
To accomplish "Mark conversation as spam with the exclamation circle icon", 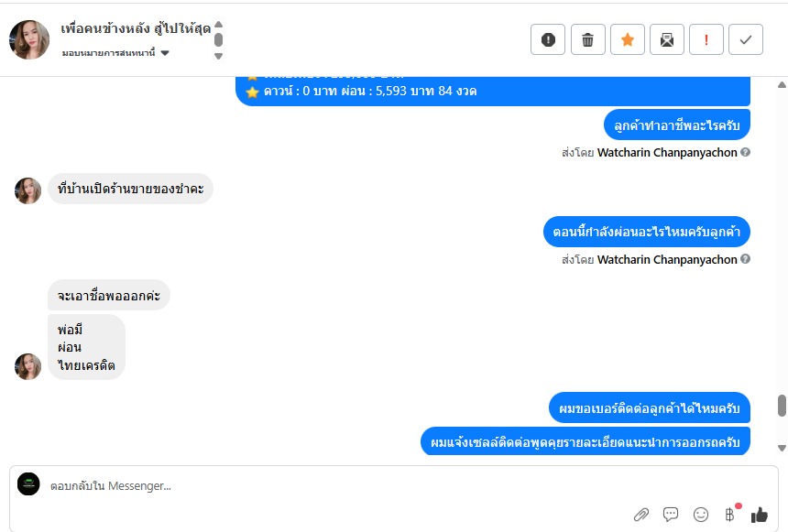I will (548, 39).
